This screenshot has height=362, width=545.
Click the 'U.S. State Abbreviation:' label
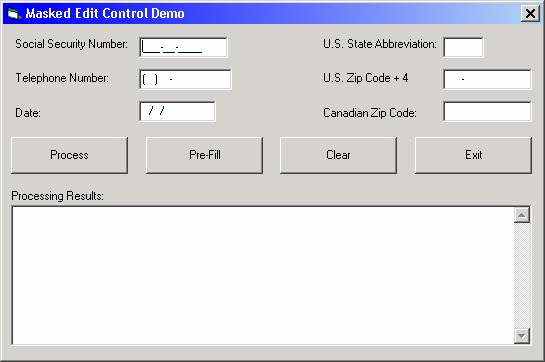[x=380, y=44]
